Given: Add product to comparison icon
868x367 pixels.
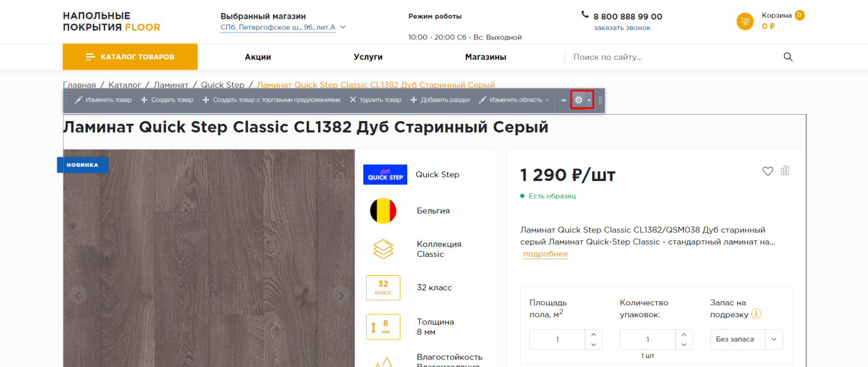Looking at the screenshot, I should click(x=785, y=170).
